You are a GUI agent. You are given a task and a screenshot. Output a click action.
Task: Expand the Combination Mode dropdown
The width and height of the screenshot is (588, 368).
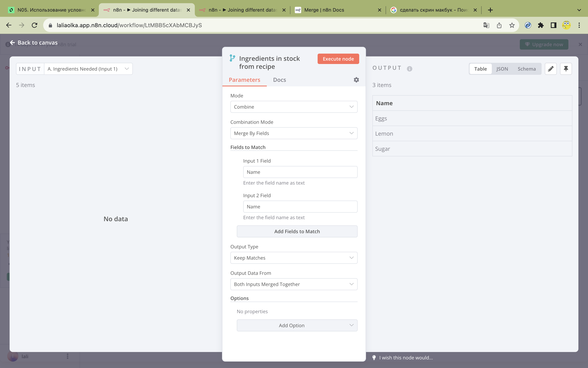[294, 133]
